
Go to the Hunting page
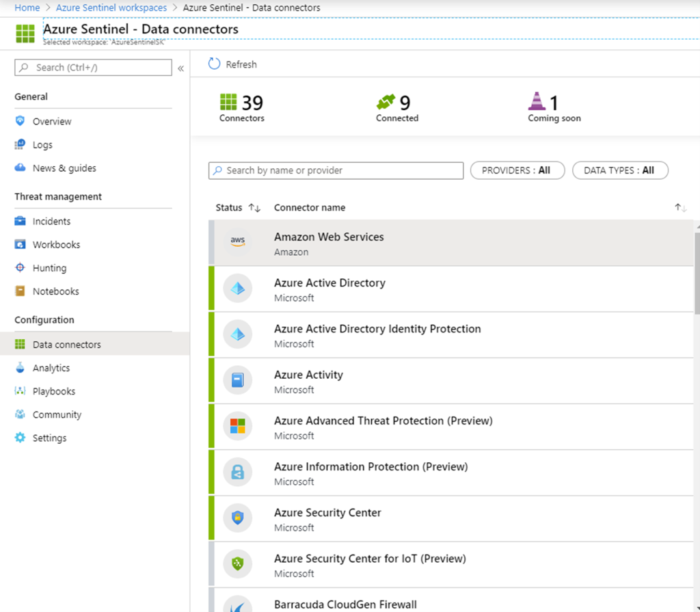[49, 268]
